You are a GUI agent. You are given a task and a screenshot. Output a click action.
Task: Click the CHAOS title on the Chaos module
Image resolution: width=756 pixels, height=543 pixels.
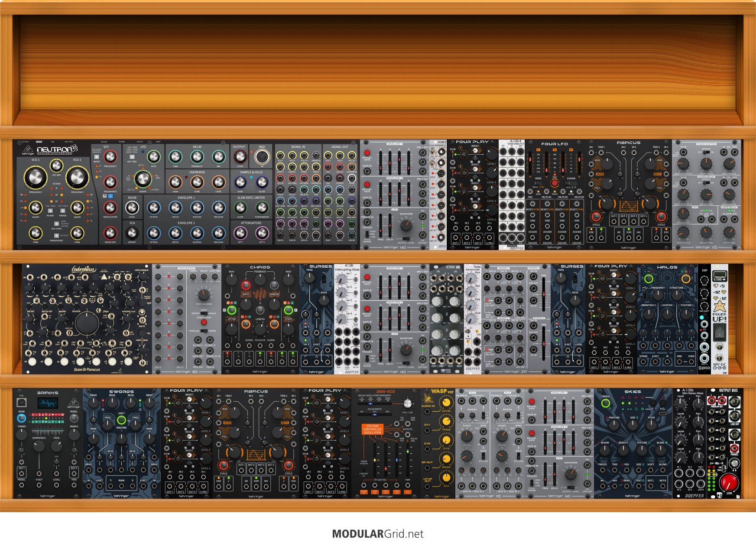(x=260, y=267)
